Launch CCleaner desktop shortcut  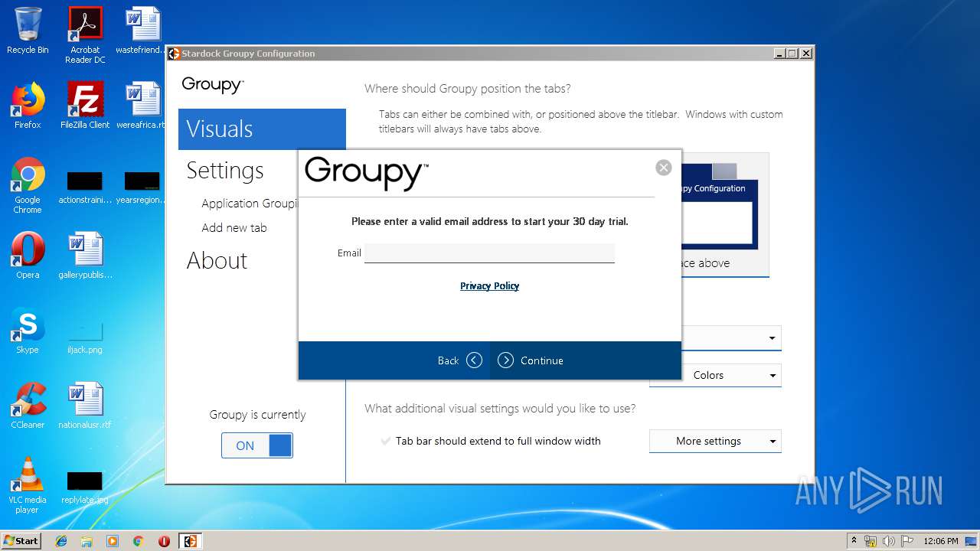tap(28, 406)
